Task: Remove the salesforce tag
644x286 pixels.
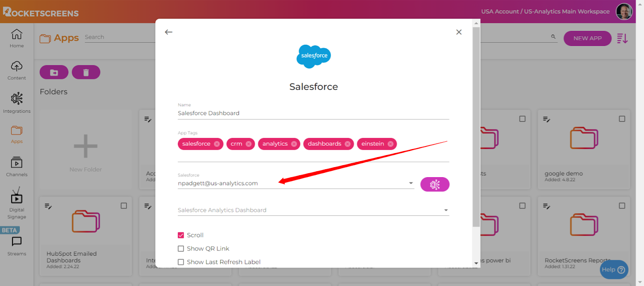Action: coord(217,144)
